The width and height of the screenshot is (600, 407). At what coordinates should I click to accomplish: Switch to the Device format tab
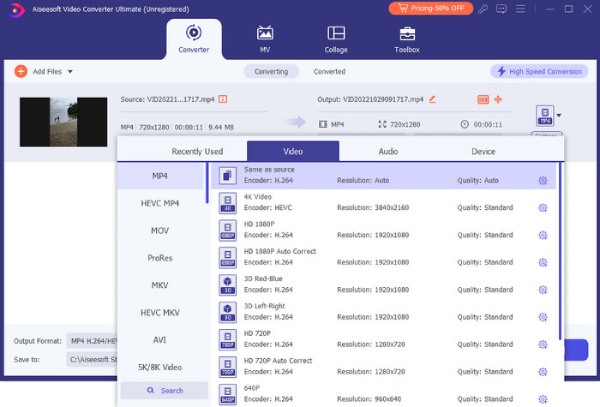pos(483,151)
